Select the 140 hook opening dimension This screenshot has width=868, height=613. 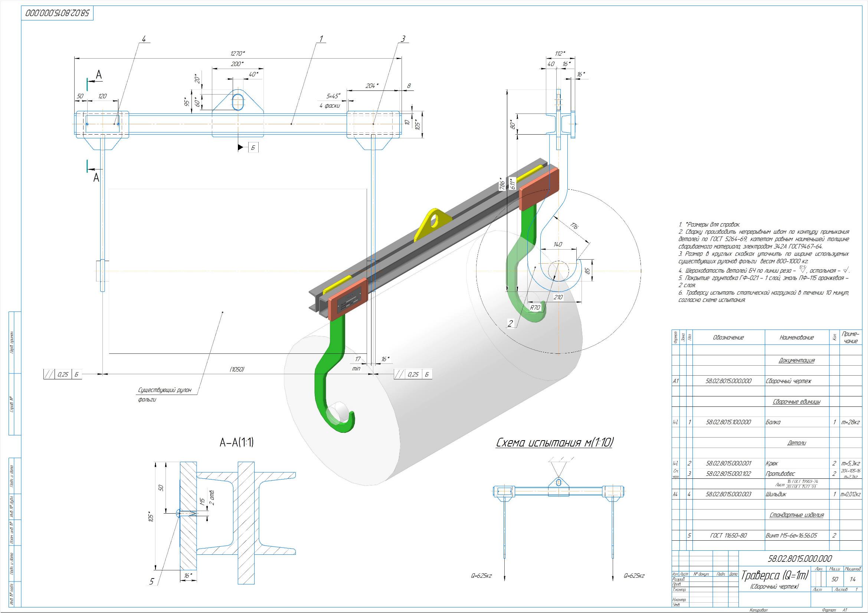558,244
